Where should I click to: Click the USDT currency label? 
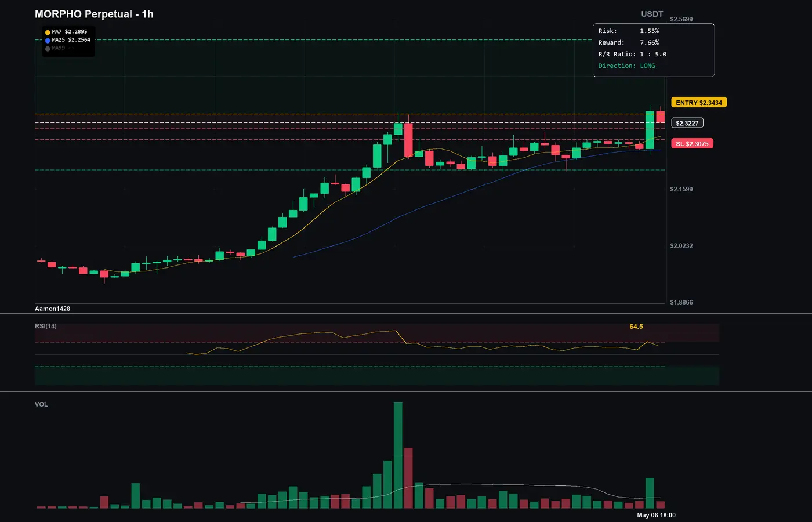tap(652, 14)
